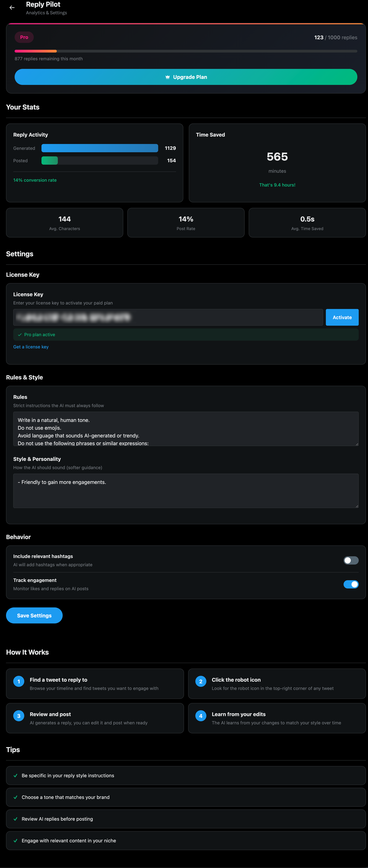Click the Activate button
368x868 pixels.
pyautogui.click(x=342, y=317)
